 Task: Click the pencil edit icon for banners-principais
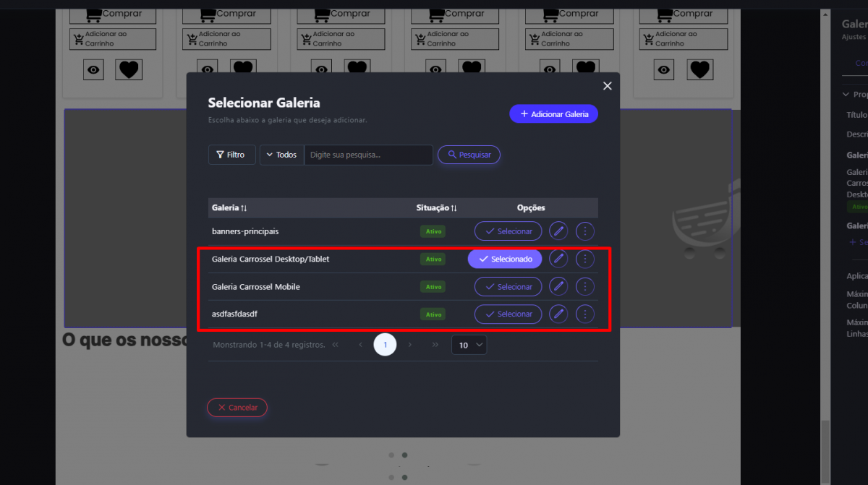tap(558, 231)
